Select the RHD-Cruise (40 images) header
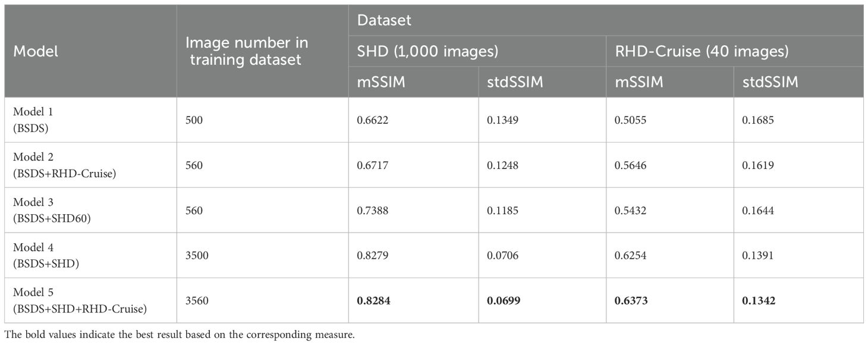 pos(700,52)
